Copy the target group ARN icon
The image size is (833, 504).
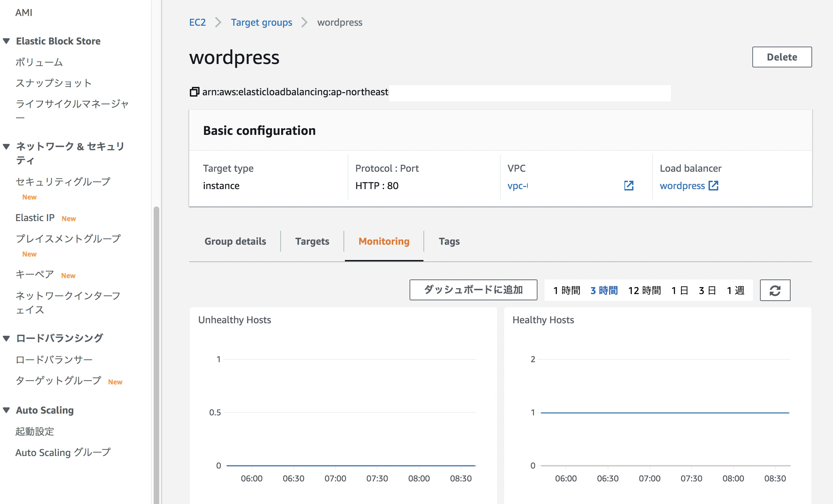coord(194,92)
